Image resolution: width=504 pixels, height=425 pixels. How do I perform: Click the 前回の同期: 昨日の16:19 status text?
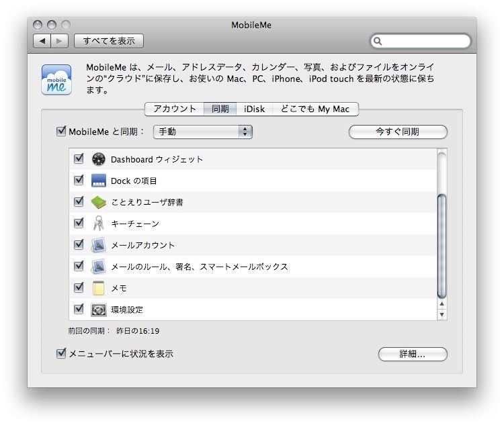click(114, 331)
